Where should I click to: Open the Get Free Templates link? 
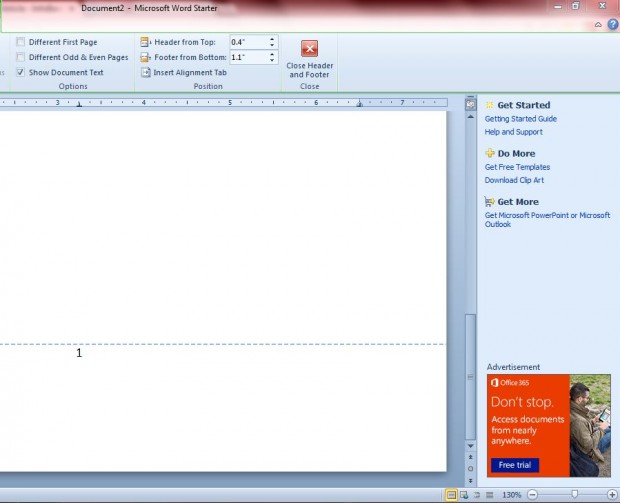517,167
